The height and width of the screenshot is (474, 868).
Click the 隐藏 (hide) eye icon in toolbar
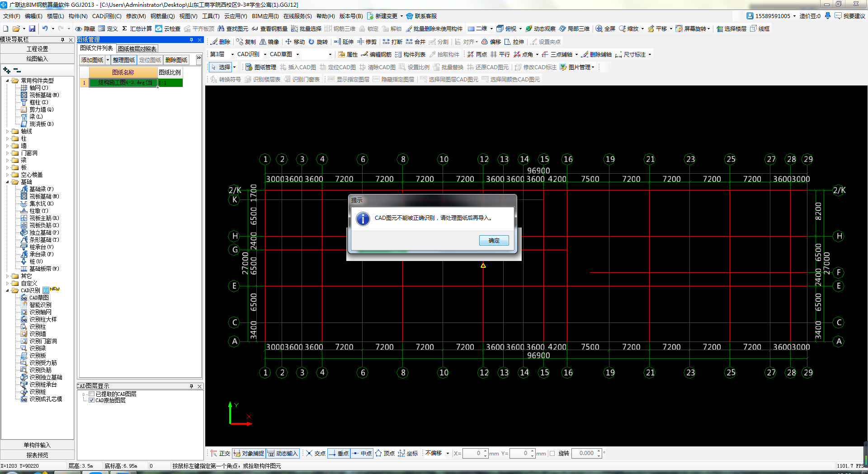coord(85,28)
